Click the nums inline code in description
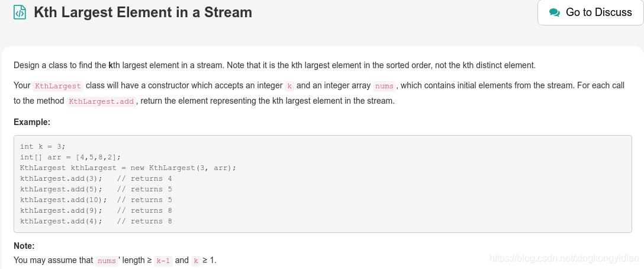Screen dimensions: 644x269 coord(384,86)
